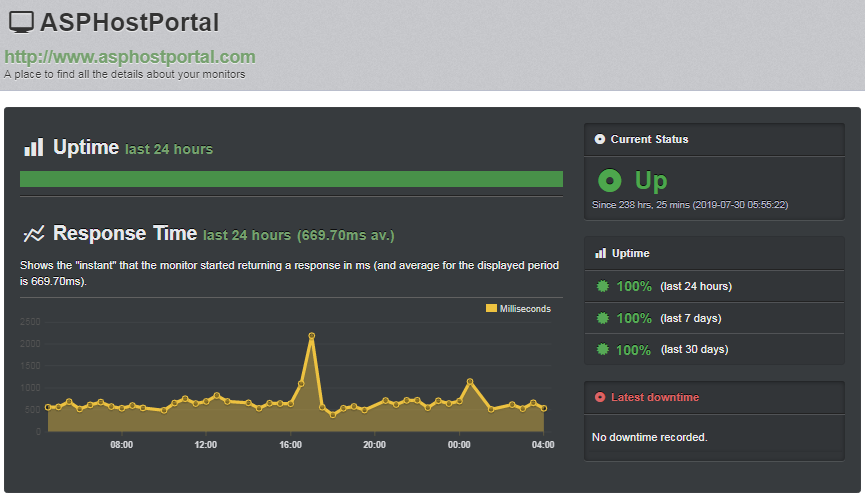Click the 100% value for last 7 days
This screenshot has height=497, width=865.
click(x=634, y=318)
